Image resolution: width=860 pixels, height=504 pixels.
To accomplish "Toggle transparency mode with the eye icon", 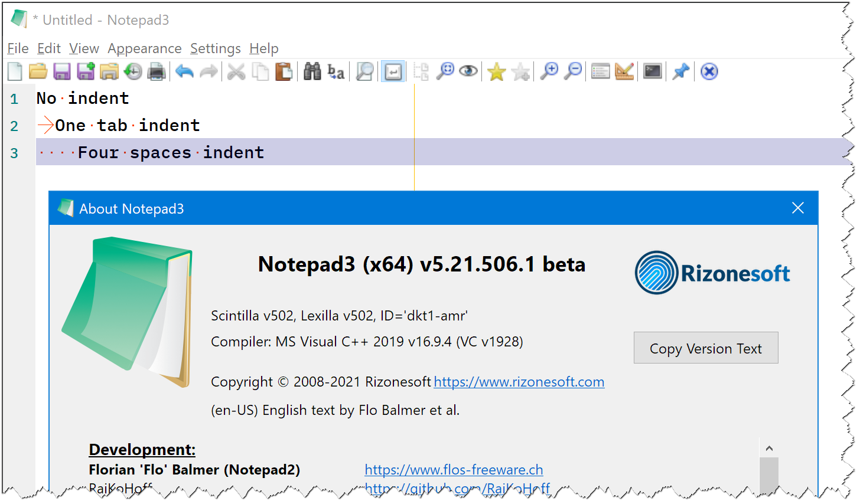I will (468, 71).
